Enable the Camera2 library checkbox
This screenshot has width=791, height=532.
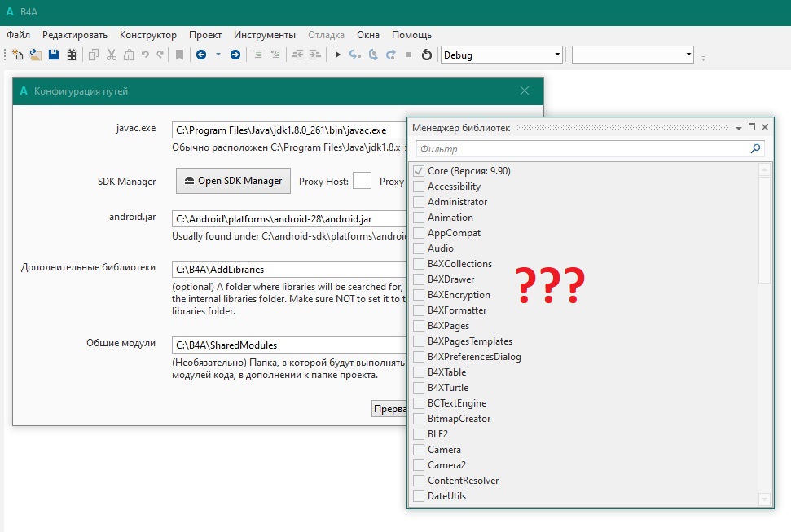(x=419, y=465)
